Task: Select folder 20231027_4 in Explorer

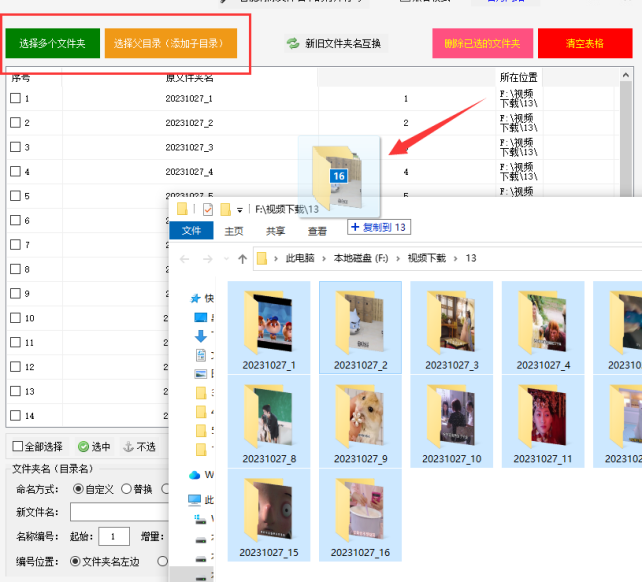Action: click(x=543, y=327)
